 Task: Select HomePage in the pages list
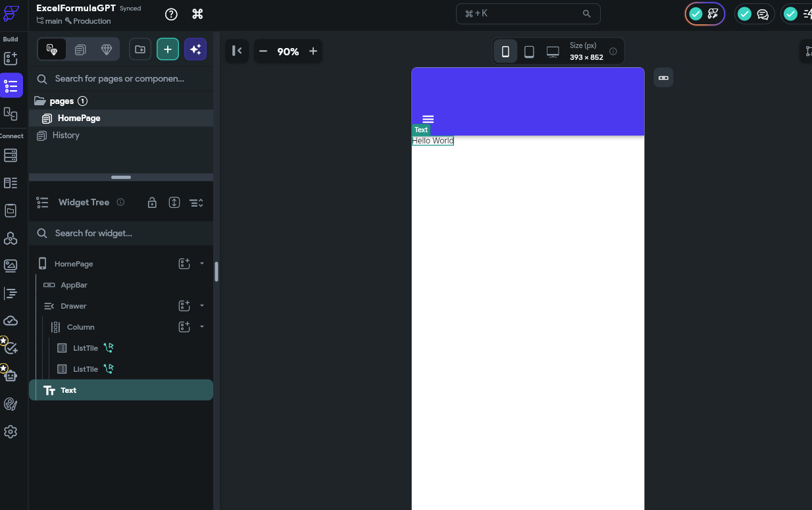(121, 118)
